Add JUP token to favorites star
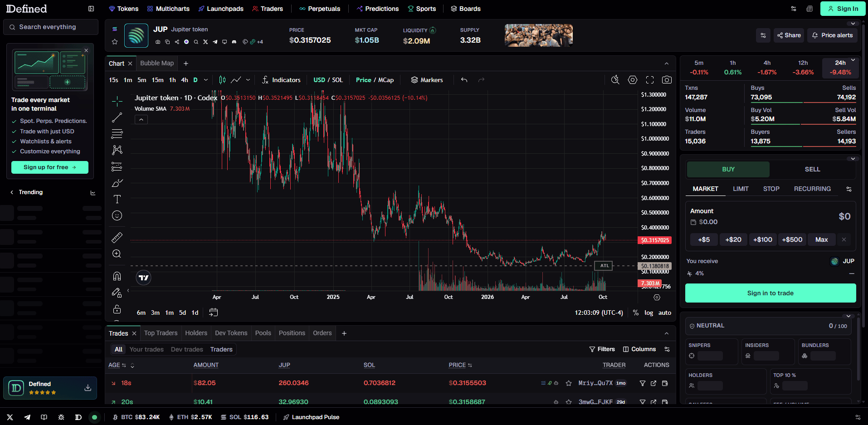This screenshot has height=425, width=868. click(115, 42)
